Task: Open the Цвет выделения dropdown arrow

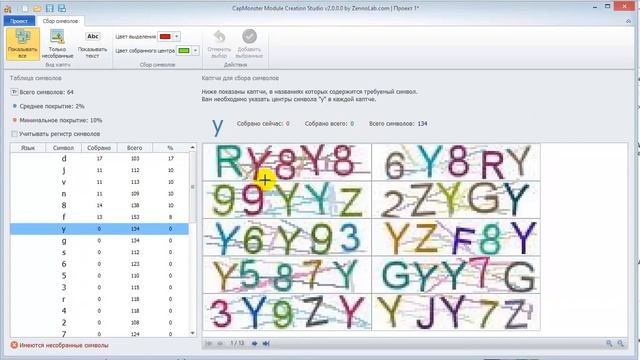Action: tap(177, 36)
